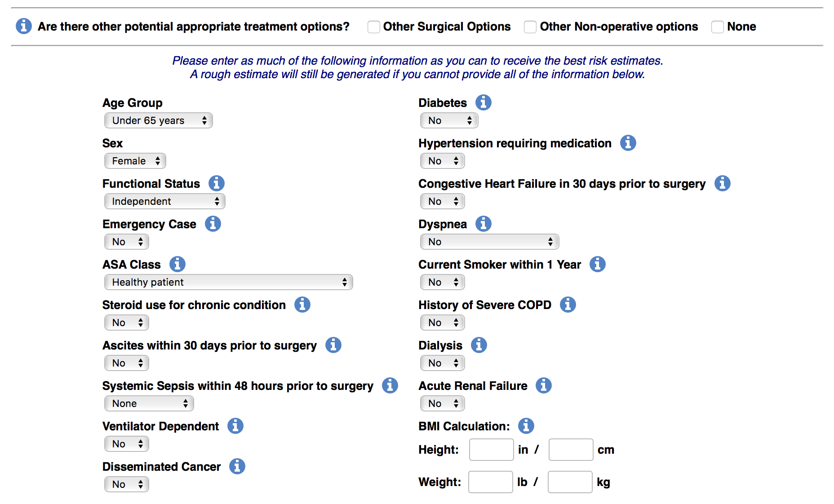Expand the ASA Class Healthy patient dropdown

click(228, 282)
